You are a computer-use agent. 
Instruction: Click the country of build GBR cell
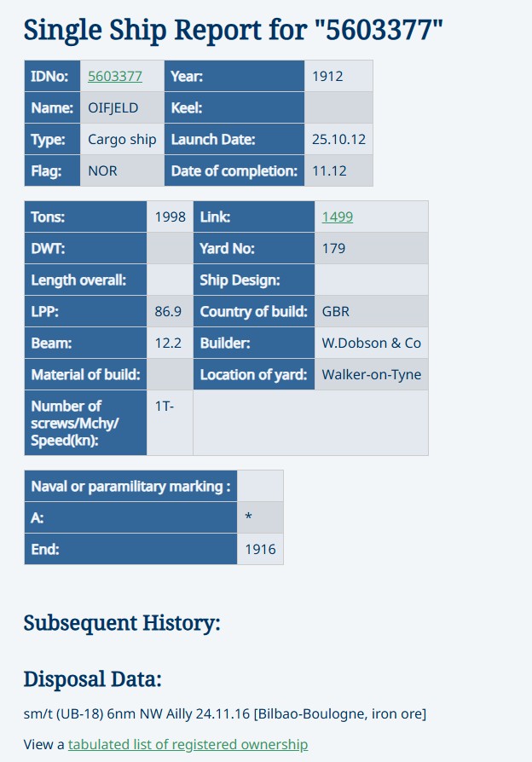coord(372,311)
